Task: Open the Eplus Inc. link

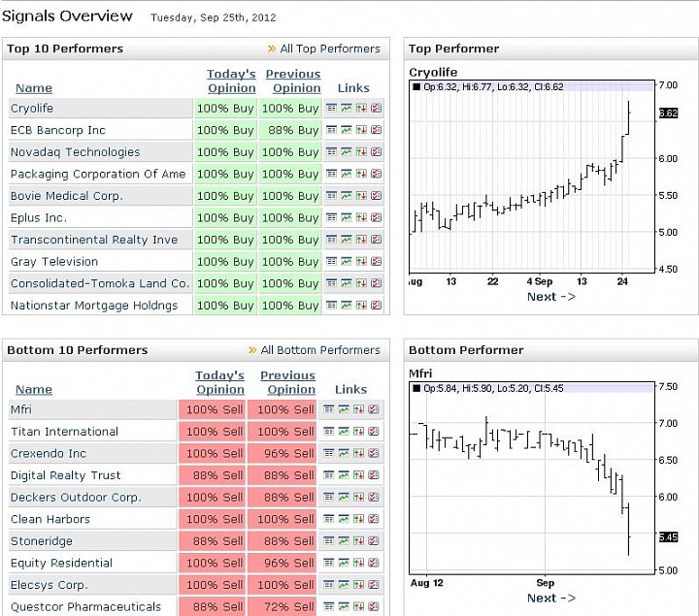Action: click(x=39, y=218)
